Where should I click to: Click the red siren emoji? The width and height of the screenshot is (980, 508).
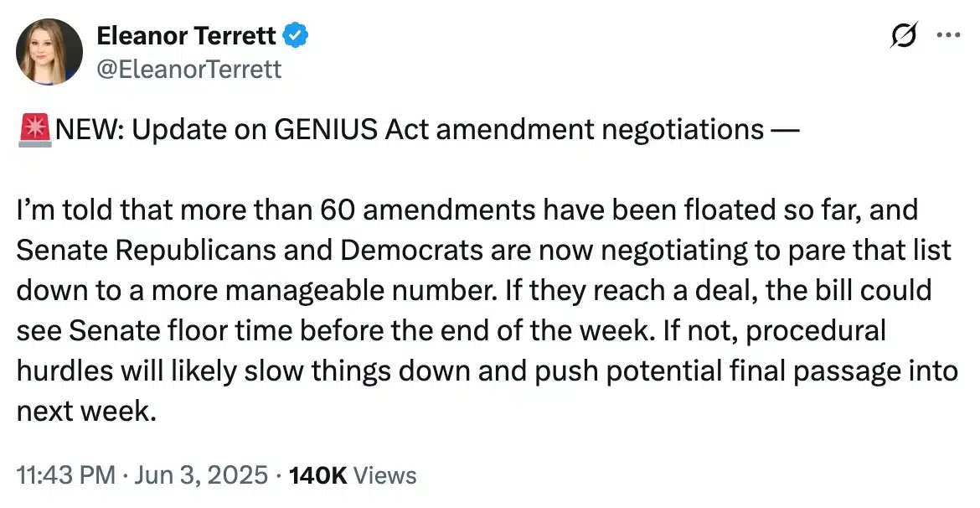click(35, 130)
